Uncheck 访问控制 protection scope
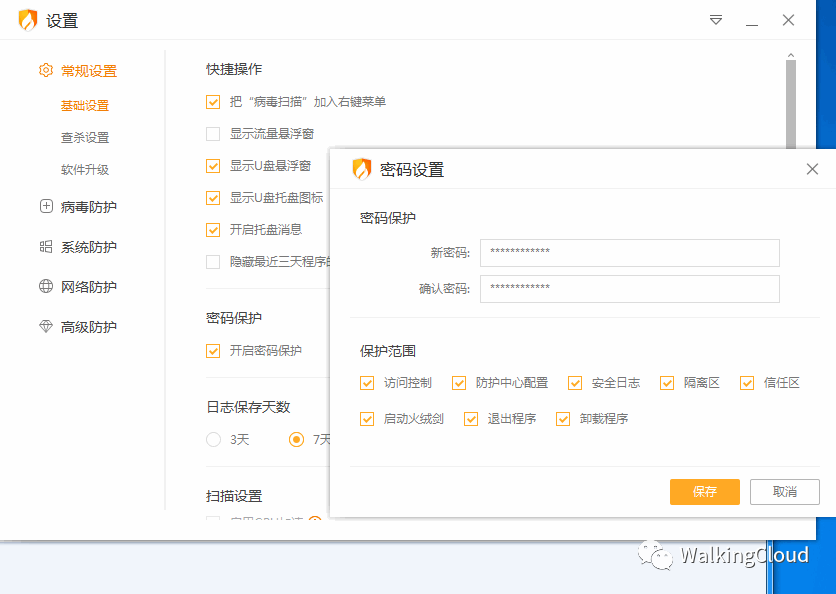 coord(367,383)
